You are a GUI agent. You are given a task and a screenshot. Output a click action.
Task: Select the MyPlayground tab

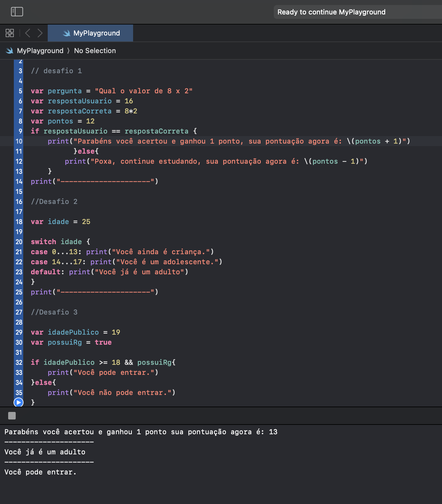pyautogui.click(x=90, y=33)
